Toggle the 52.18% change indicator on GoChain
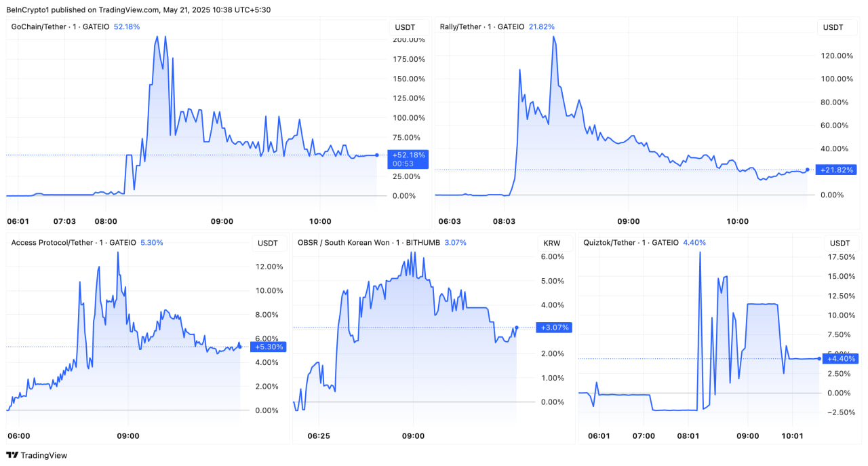The image size is (868, 466). (x=126, y=26)
